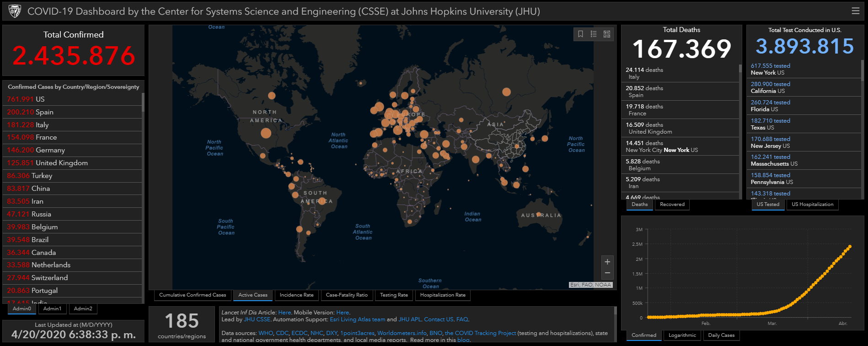Viewport: 868px width, 346px height.
Task: Switch to the Admin2 list tab
Action: 83,309
